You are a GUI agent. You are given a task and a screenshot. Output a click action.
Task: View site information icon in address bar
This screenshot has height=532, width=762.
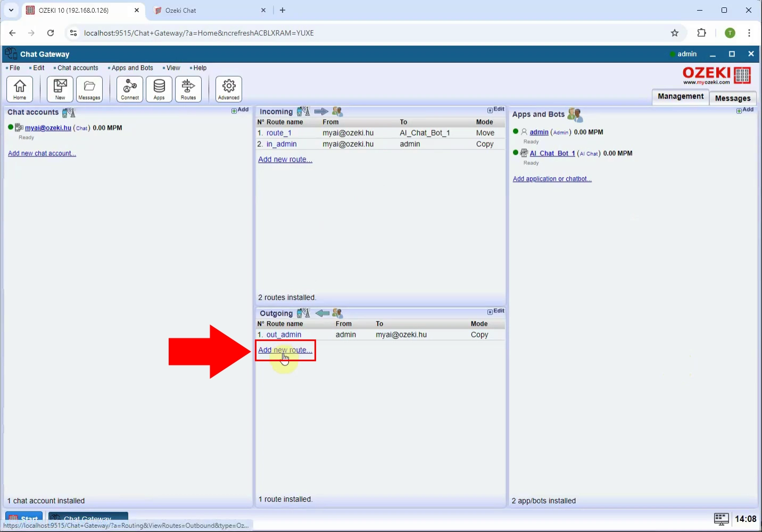click(x=73, y=33)
